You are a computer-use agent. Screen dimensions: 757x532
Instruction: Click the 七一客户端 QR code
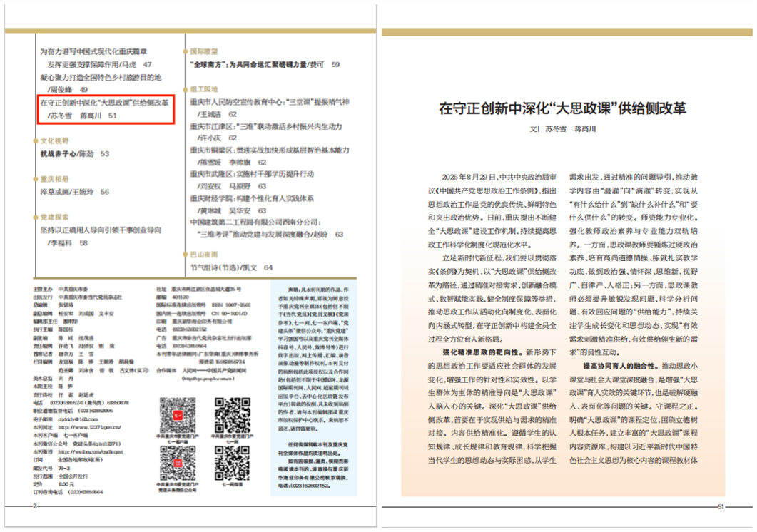177,414
